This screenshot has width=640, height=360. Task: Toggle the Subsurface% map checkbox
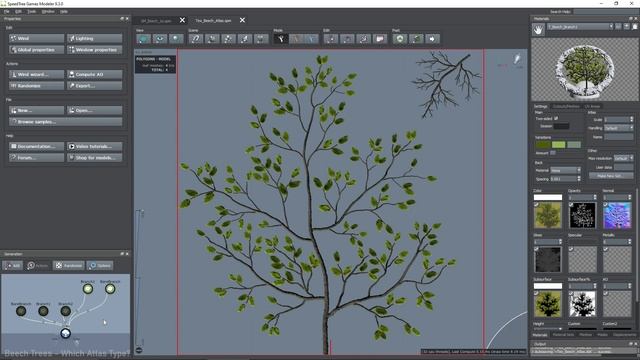(571, 293)
